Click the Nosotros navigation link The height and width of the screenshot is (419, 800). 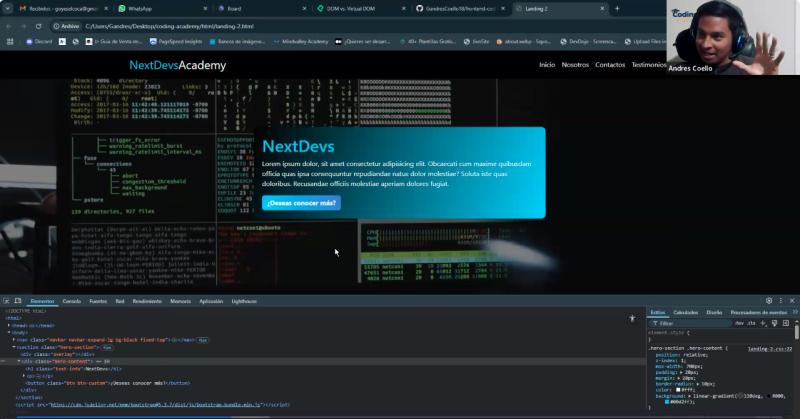pos(575,65)
